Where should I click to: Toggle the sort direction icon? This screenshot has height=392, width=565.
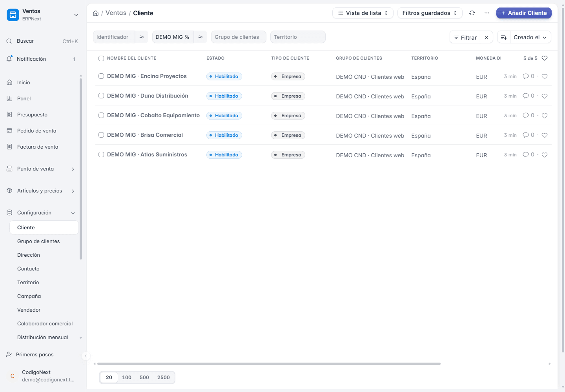click(504, 37)
